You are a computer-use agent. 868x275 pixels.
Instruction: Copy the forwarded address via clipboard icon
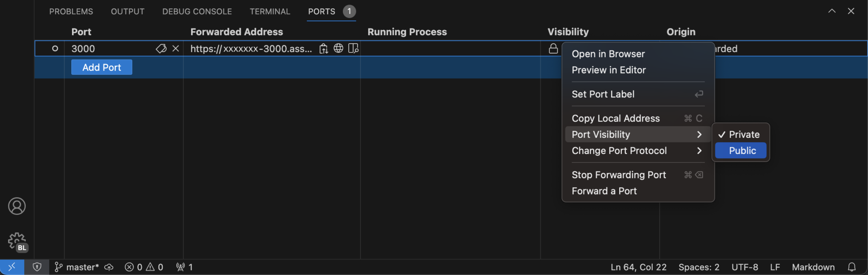(x=323, y=48)
